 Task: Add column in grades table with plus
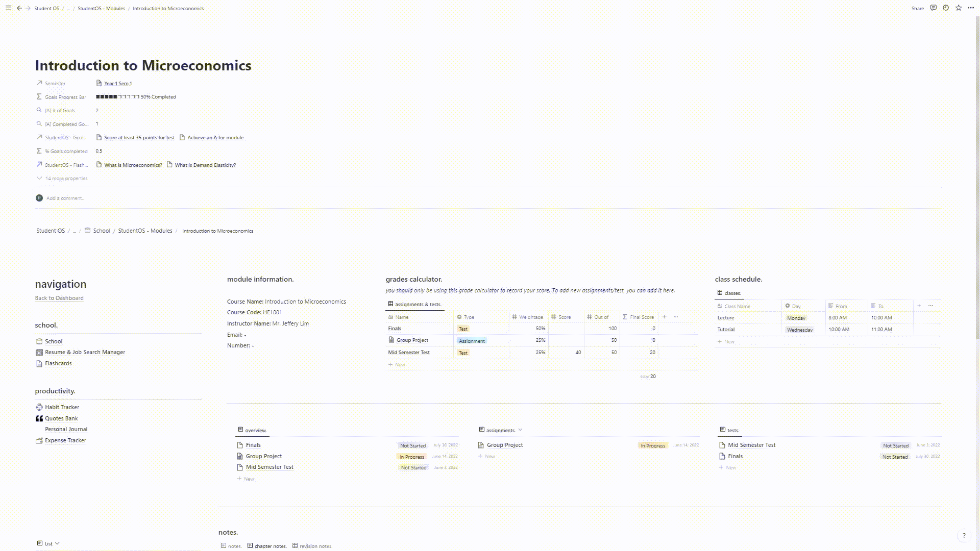664,317
